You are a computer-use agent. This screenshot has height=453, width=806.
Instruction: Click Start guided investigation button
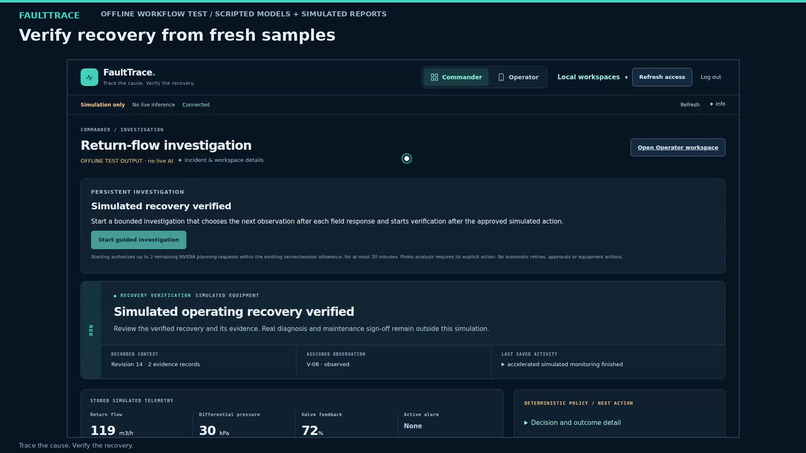click(x=139, y=240)
